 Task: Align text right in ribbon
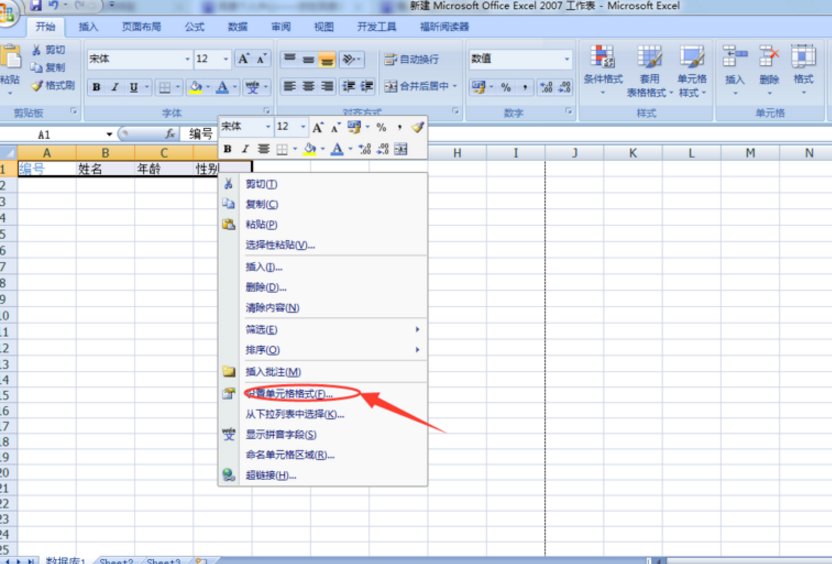[x=327, y=86]
